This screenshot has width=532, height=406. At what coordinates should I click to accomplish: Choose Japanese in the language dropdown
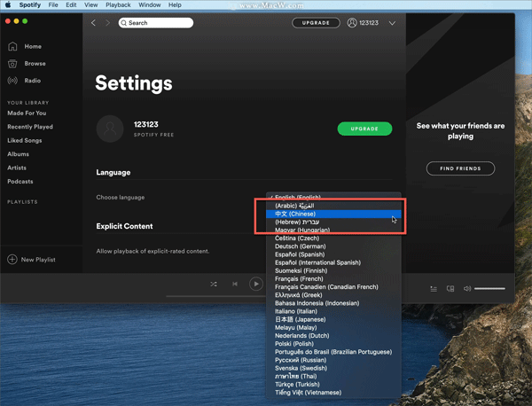click(300, 319)
